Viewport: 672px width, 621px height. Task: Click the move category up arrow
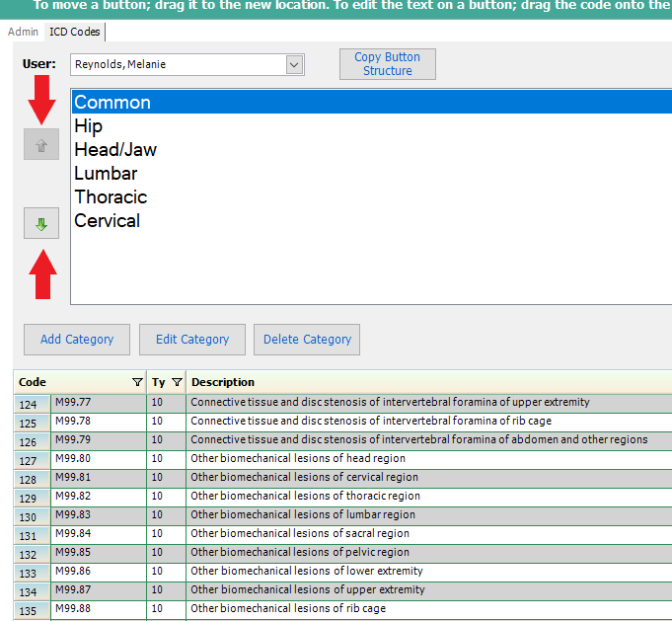click(41, 145)
